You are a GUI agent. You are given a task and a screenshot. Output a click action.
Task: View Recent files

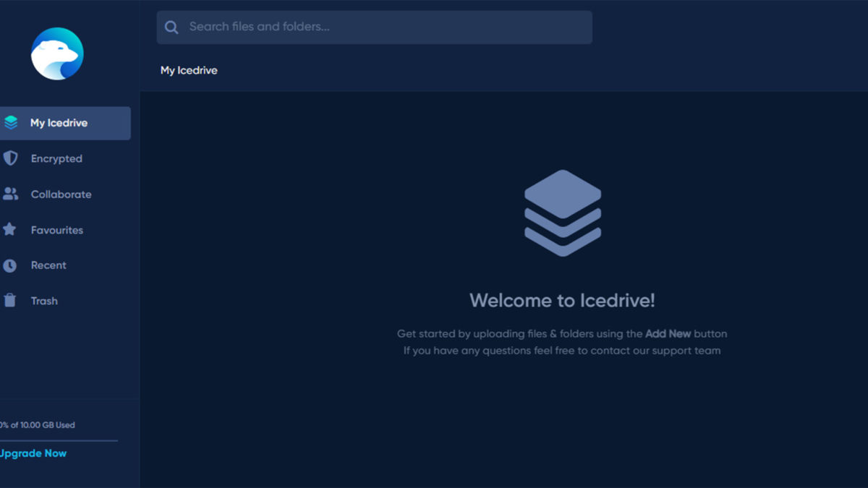tap(48, 265)
